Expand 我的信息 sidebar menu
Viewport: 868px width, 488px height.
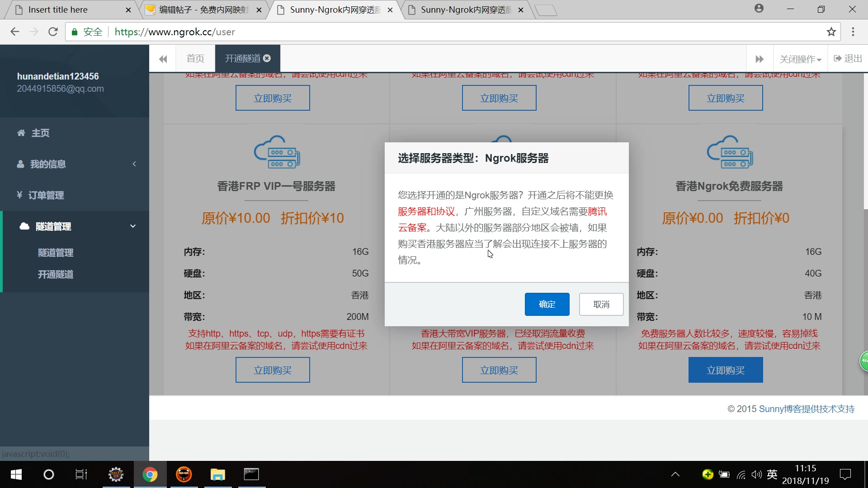[75, 164]
